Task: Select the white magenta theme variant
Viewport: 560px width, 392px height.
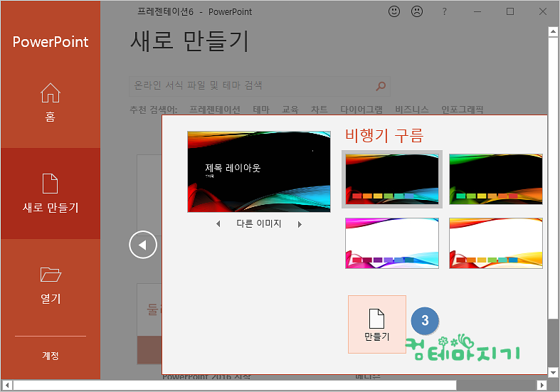Action: tap(392, 243)
